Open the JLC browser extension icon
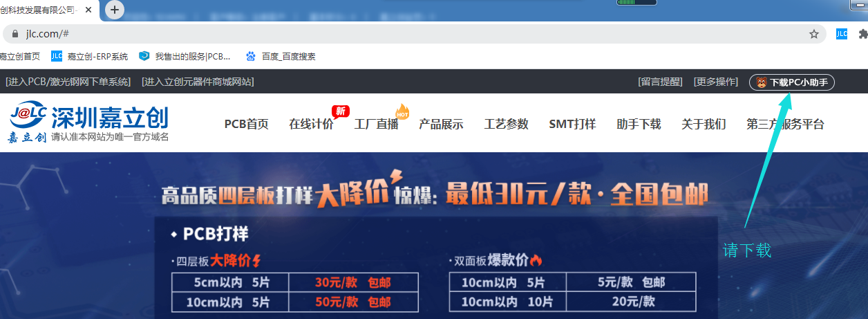 [x=841, y=34]
